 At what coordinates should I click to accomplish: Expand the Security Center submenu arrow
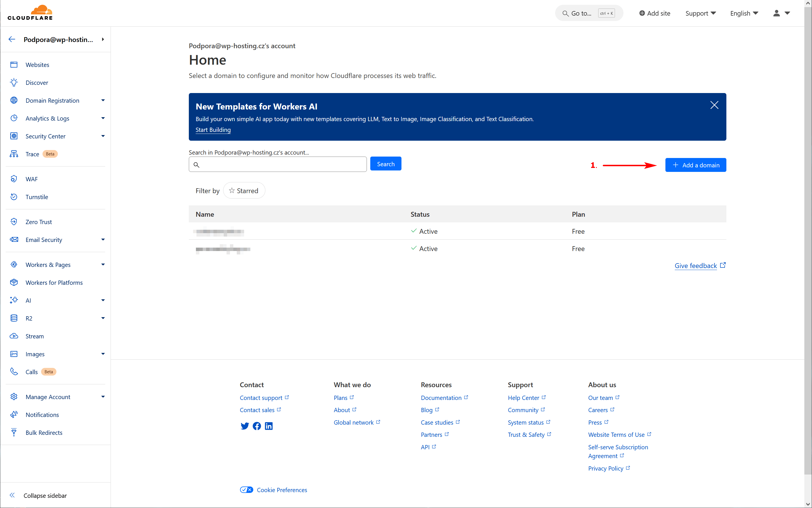coord(103,136)
